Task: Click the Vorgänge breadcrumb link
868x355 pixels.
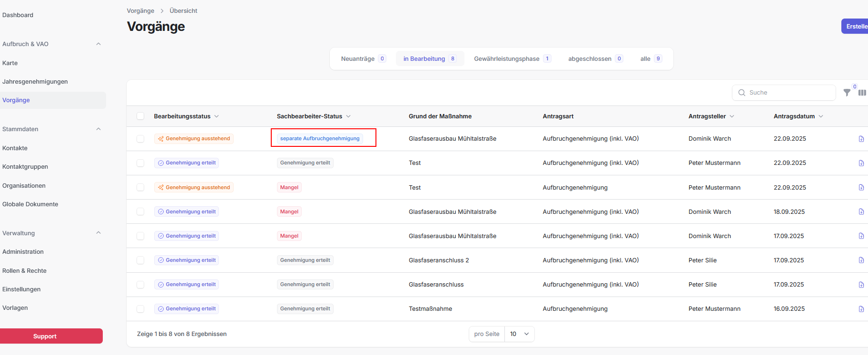Action: pyautogui.click(x=140, y=10)
